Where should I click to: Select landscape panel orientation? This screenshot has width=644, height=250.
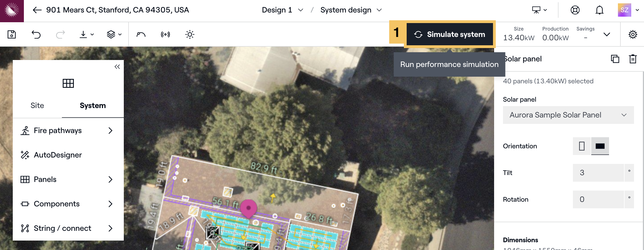tap(600, 146)
